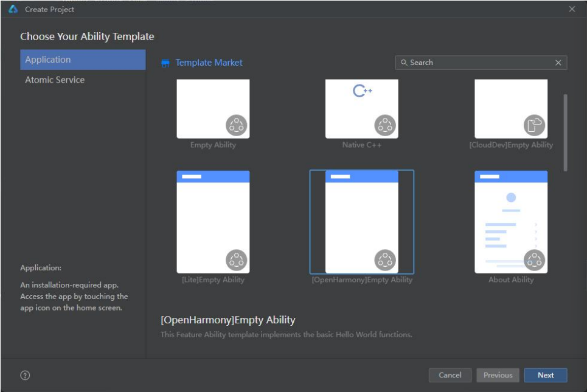Click the Native C++ badge icon
587x392 pixels.
(385, 125)
